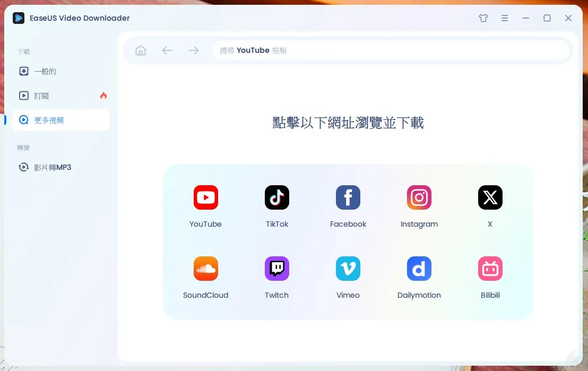Viewport: 588px width, 371px height.
Task: Close the EaseUS Video Downloader window
Action: tap(568, 18)
